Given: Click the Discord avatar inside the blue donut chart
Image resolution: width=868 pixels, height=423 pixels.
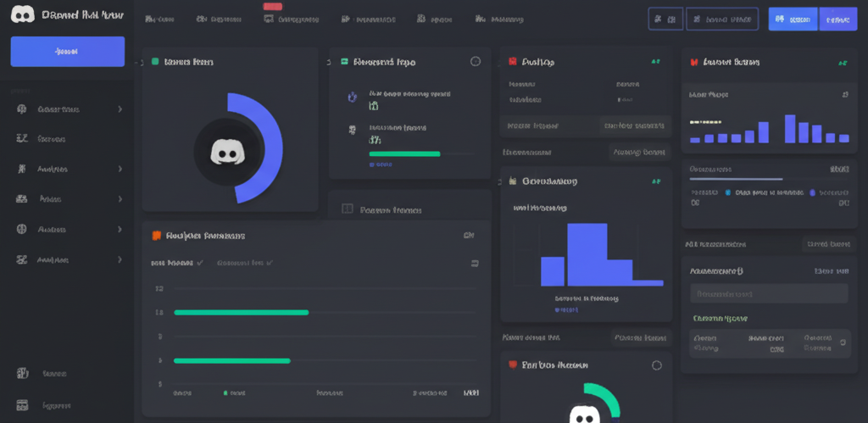Looking at the screenshot, I should pos(227,151).
